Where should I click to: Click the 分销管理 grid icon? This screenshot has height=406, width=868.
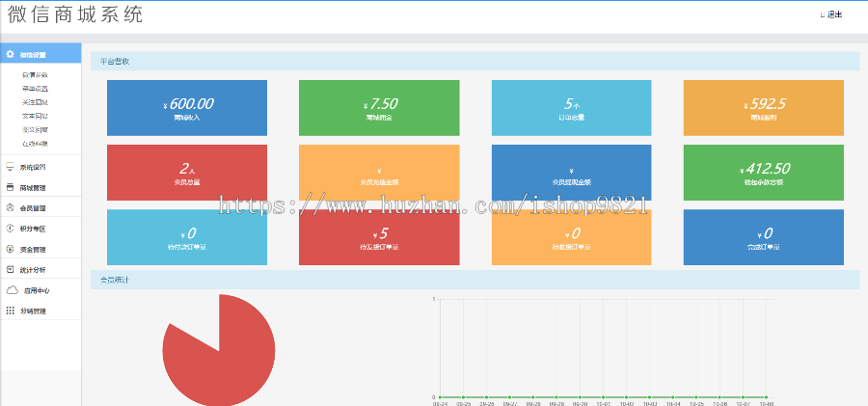coord(10,311)
